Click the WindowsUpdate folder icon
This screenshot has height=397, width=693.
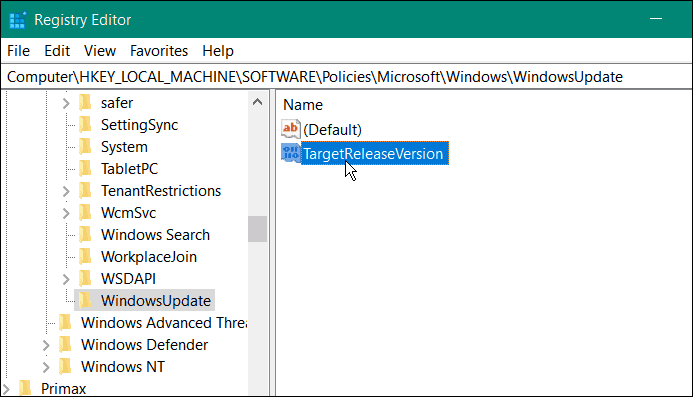coord(85,301)
